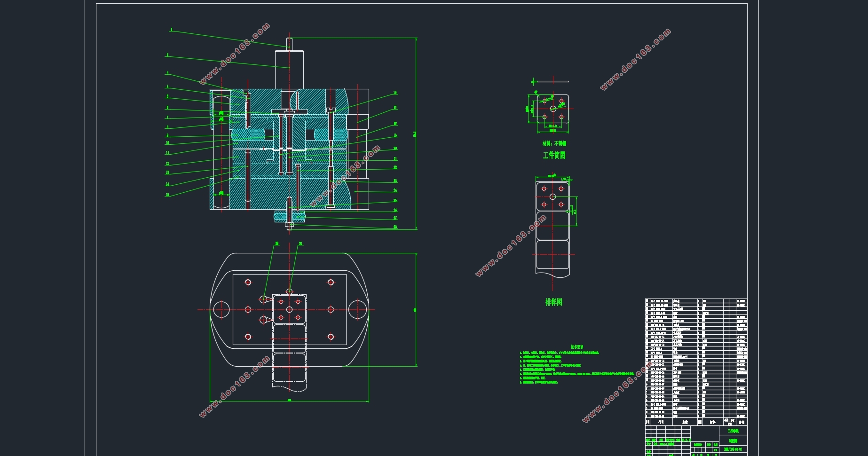Click the right large mounting hole in plan view
The height and width of the screenshot is (456, 868).
click(357, 310)
